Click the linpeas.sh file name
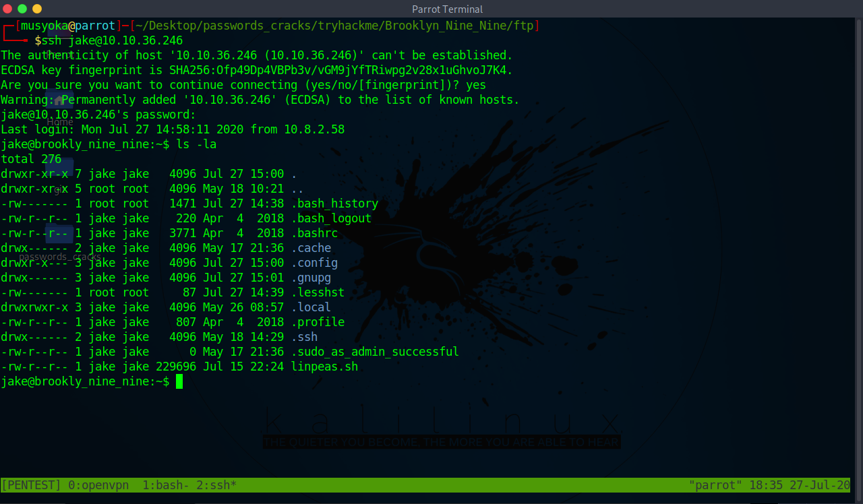Image resolution: width=863 pixels, height=504 pixels. pyautogui.click(x=324, y=367)
